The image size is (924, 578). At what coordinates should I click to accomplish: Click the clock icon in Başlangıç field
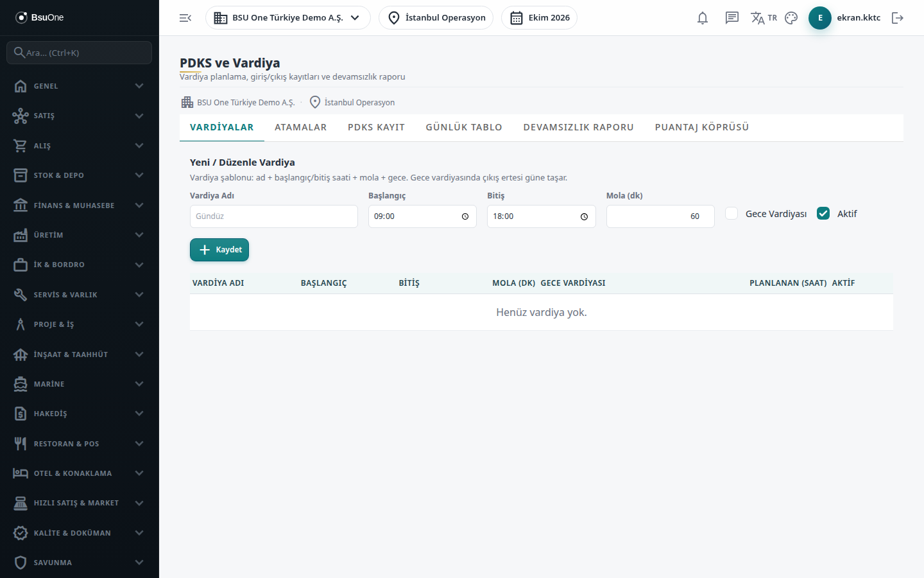pyautogui.click(x=465, y=216)
